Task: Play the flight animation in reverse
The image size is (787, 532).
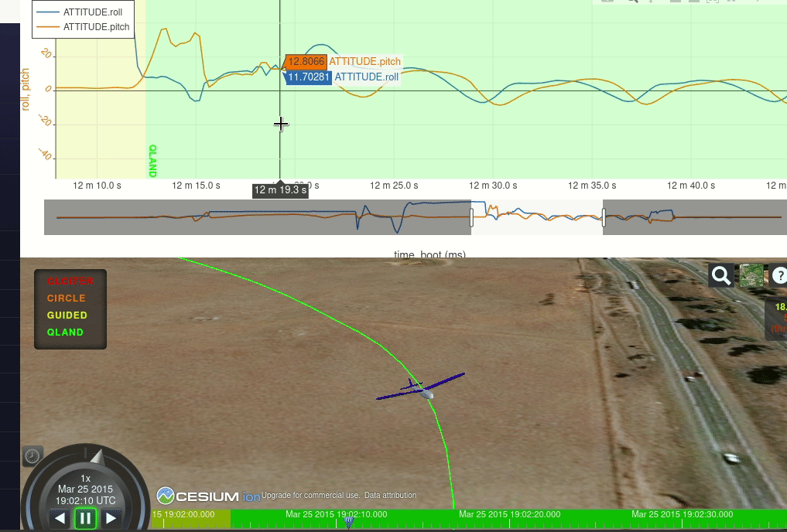Action: coord(60,518)
